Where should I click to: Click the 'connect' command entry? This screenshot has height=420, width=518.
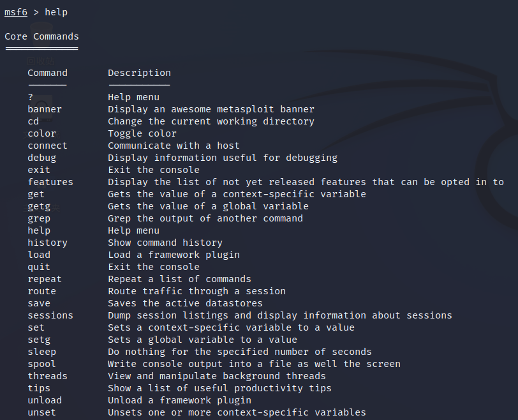coord(48,146)
